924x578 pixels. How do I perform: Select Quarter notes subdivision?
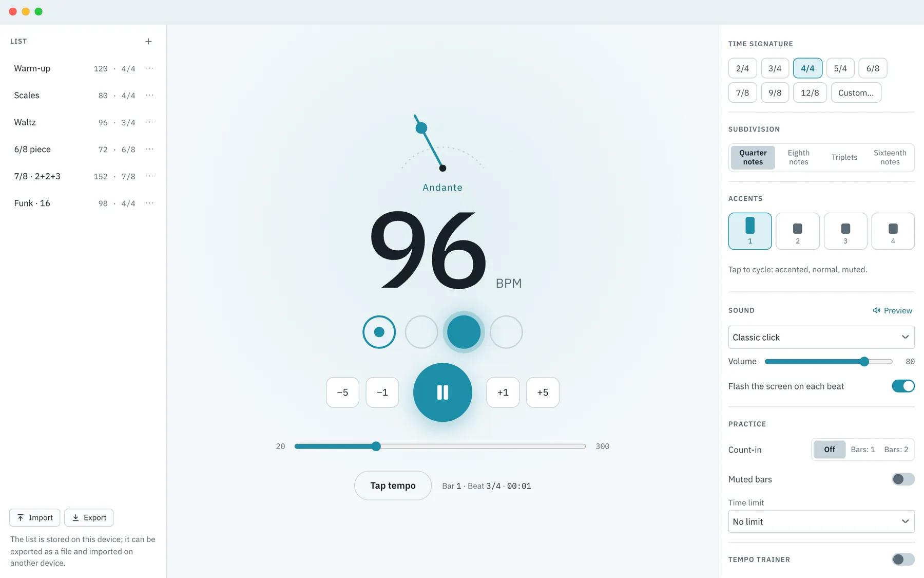point(753,157)
